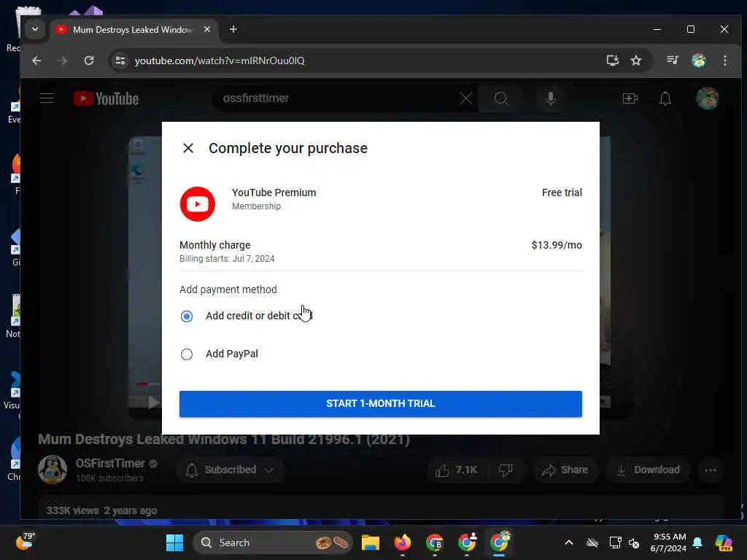Click the Share button
This screenshot has width=747, height=560.
(565, 470)
